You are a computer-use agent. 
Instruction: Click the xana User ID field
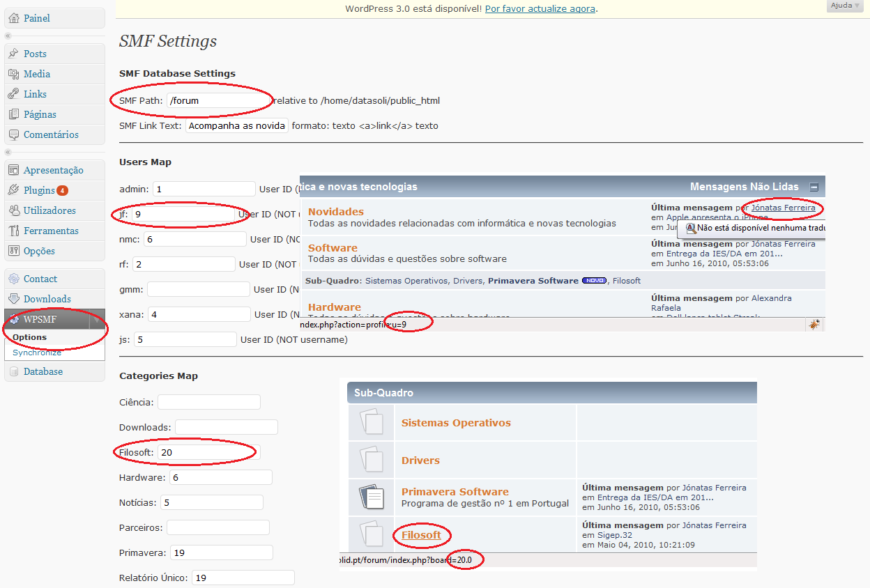pos(199,314)
